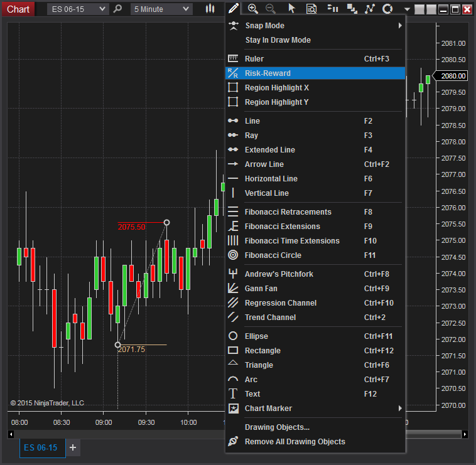Expand the Chart Marker submenu

315,409
